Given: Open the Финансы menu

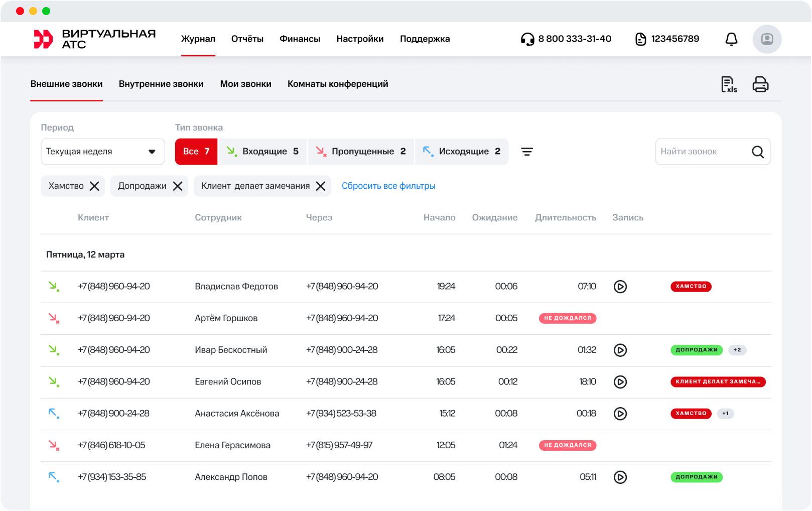Looking at the screenshot, I should [300, 39].
